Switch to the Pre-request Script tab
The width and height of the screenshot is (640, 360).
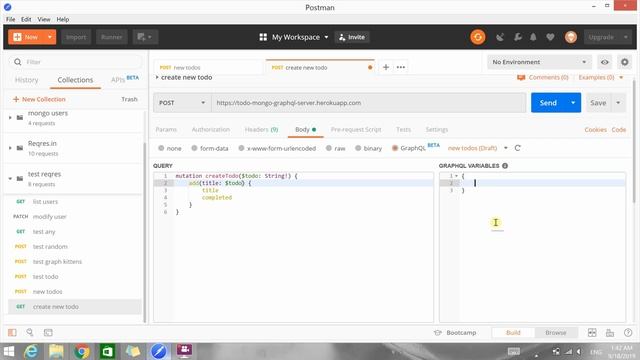(x=356, y=129)
